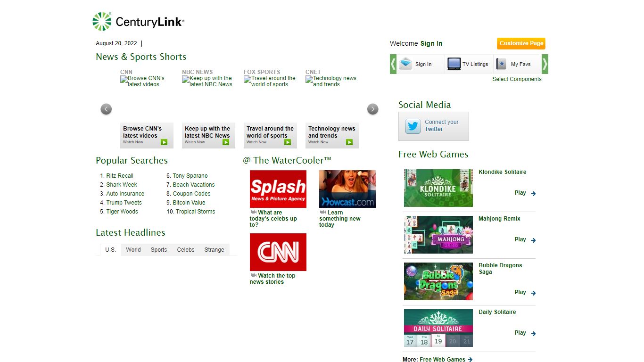Switch to the Strange headlines tab

point(215,250)
